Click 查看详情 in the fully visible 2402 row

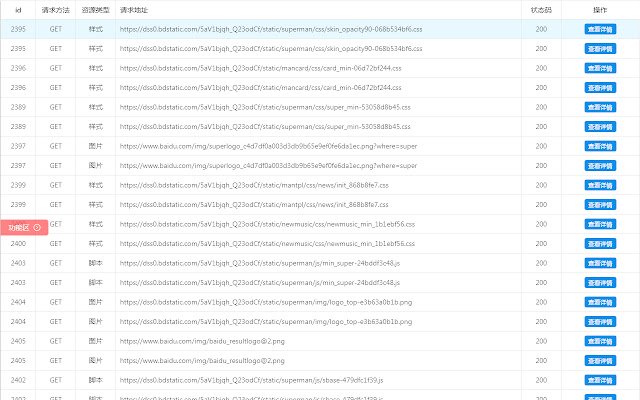point(600,380)
